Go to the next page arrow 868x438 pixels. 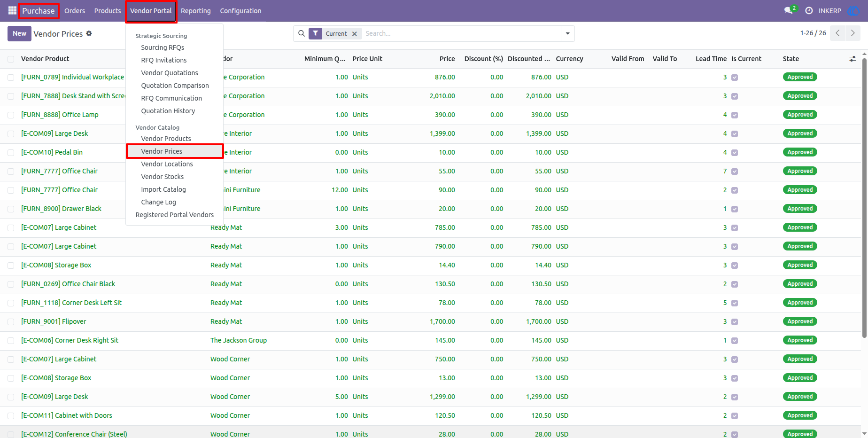853,33
